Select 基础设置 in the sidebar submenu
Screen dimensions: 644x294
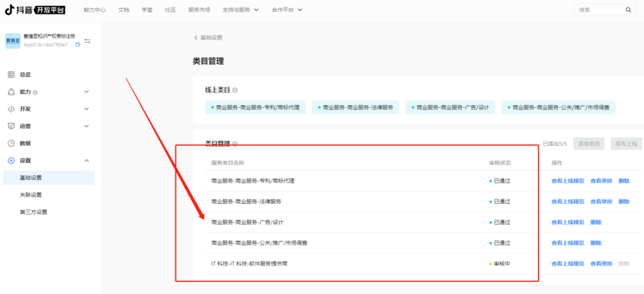tap(49, 178)
